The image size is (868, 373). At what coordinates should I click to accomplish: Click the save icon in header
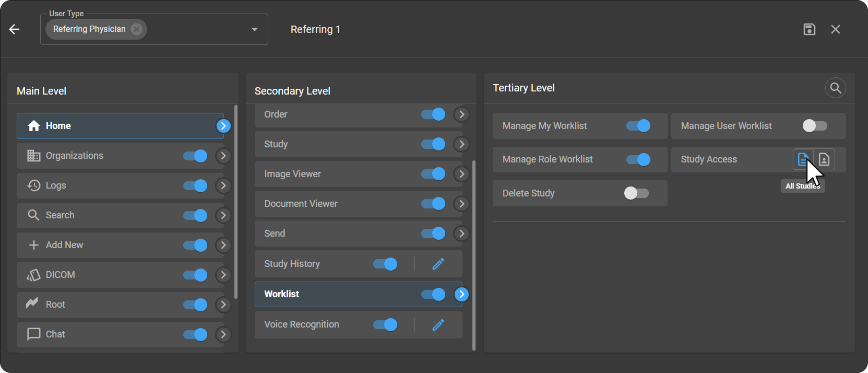[x=809, y=29]
